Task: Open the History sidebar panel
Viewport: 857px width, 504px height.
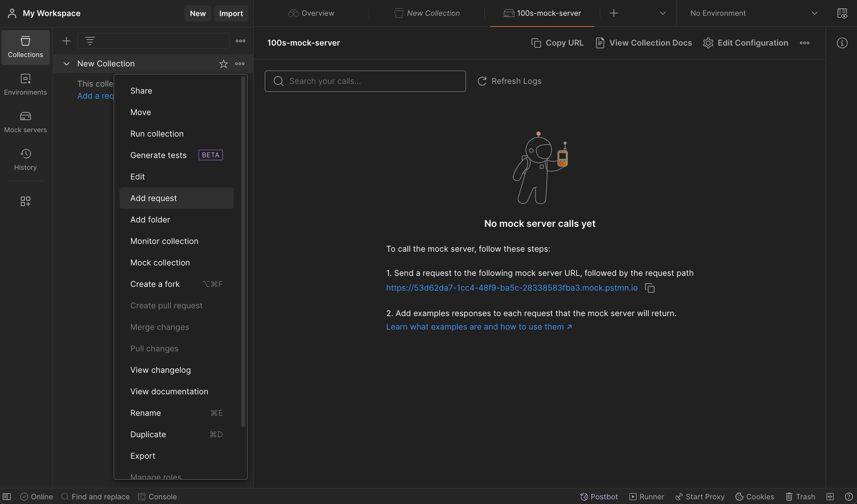Action: pos(25,160)
